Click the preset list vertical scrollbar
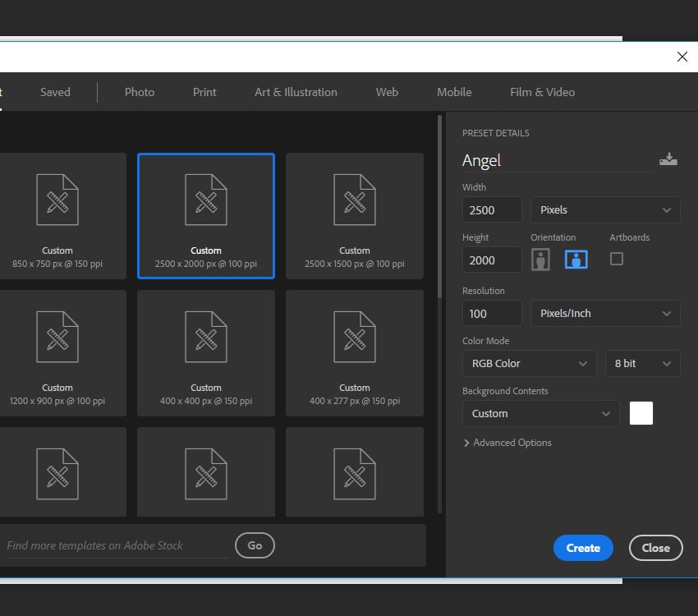This screenshot has height=616, width=698. (x=439, y=205)
